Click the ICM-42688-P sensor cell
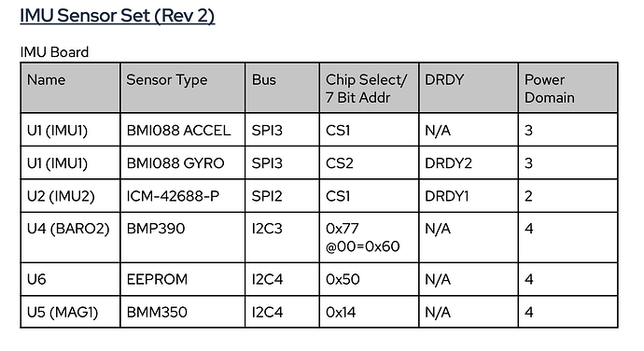Viewport: 644px width, 351px height. coord(183,196)
